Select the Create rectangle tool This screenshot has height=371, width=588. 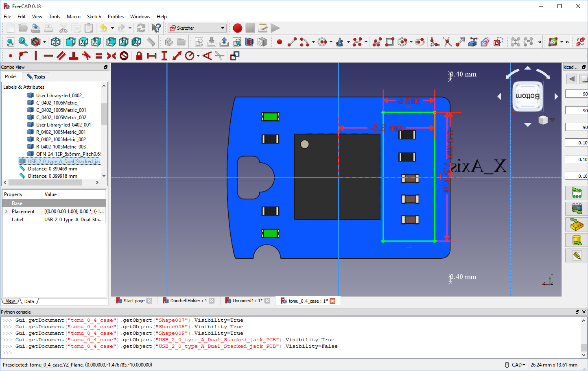pyautogui.click(x=390, y=41)
